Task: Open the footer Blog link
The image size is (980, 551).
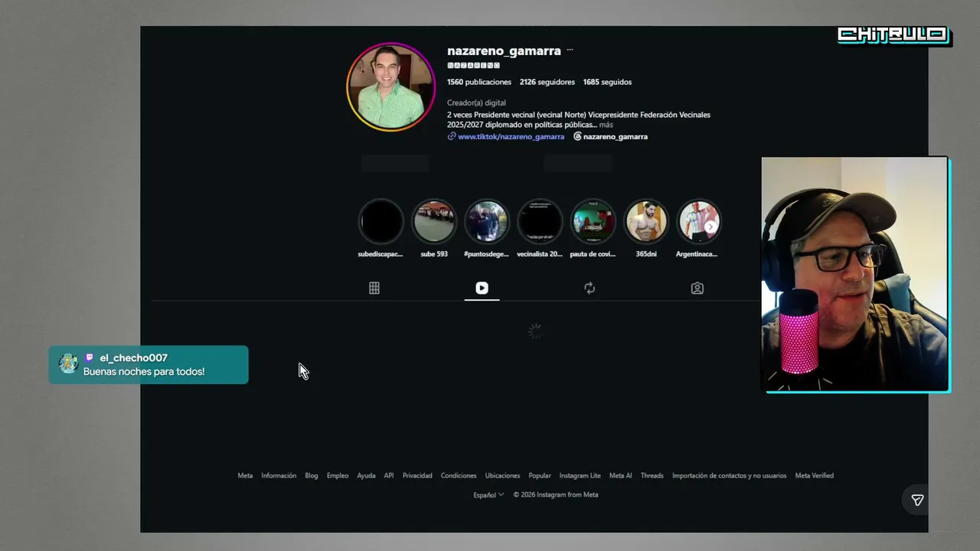Action: click(312, 475)
